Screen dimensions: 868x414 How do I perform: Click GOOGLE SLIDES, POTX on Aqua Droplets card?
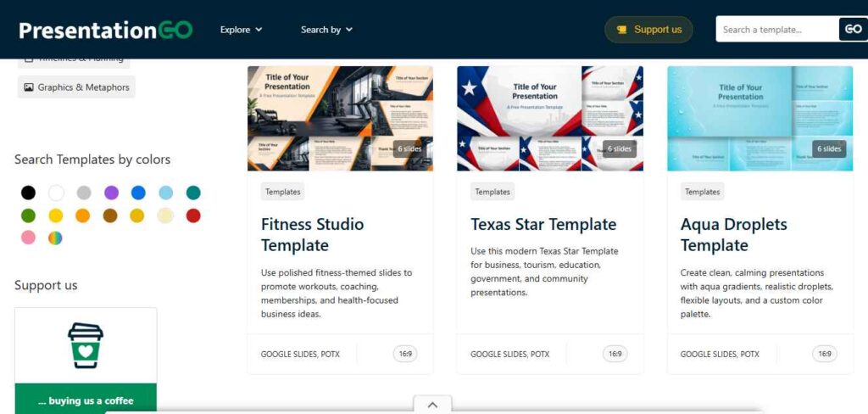[721, 354]
